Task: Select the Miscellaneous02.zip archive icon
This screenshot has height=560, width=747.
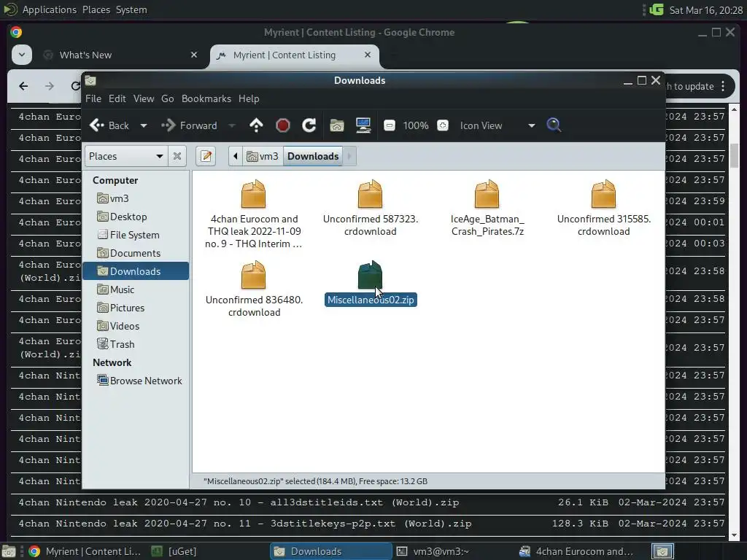Action: tap(370, 275)
